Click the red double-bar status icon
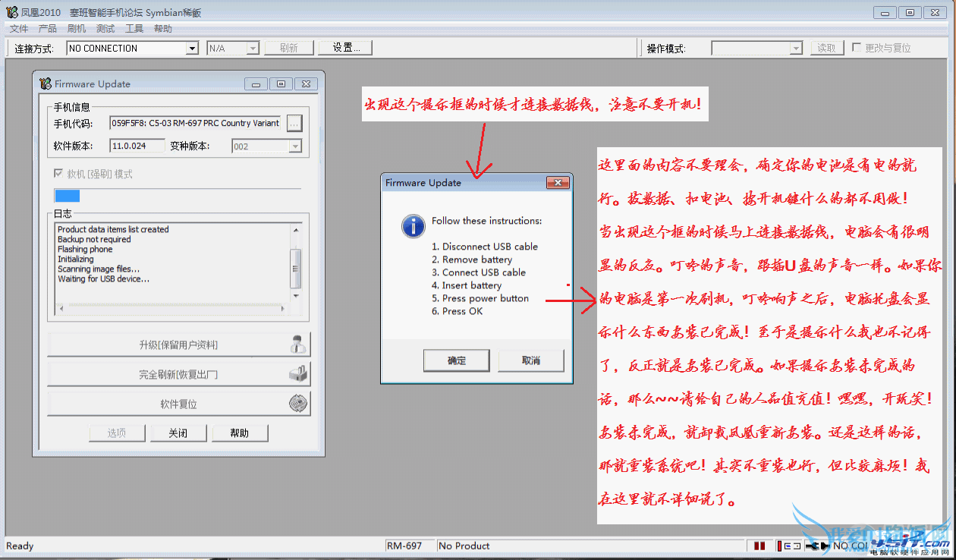The image size is (956, 560). (759, 546)
